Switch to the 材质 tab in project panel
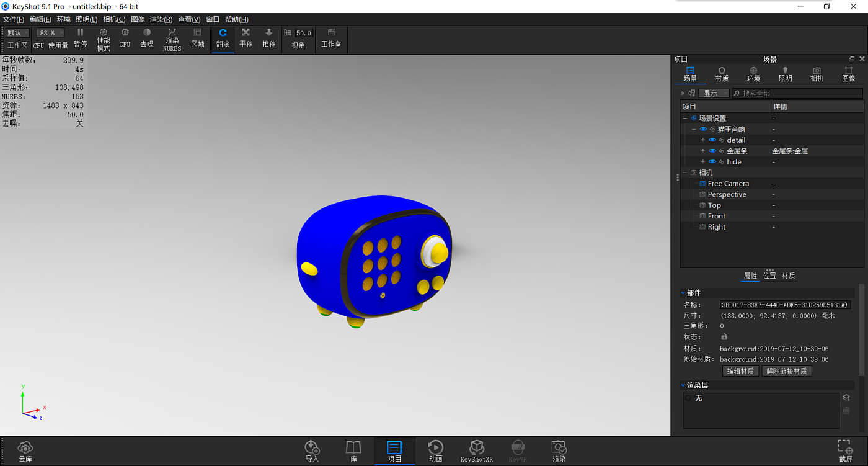 click(x=722, y=74)
